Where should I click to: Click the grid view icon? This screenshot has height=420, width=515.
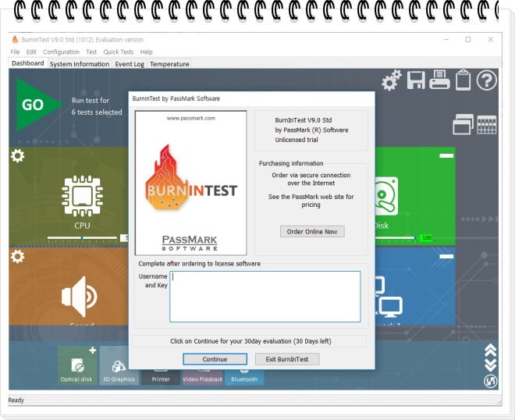[487, 125]
